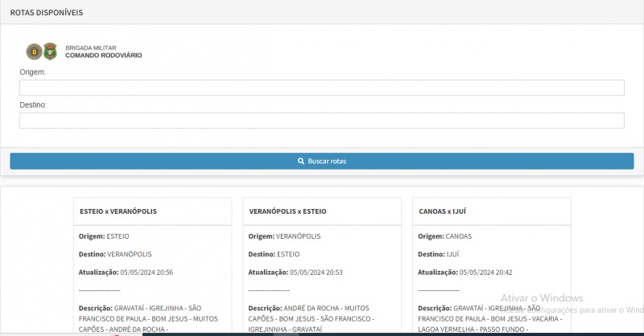The height and width of the screenshot is (336, 644).
Task: Click the Destino field label
Action: 33,104
